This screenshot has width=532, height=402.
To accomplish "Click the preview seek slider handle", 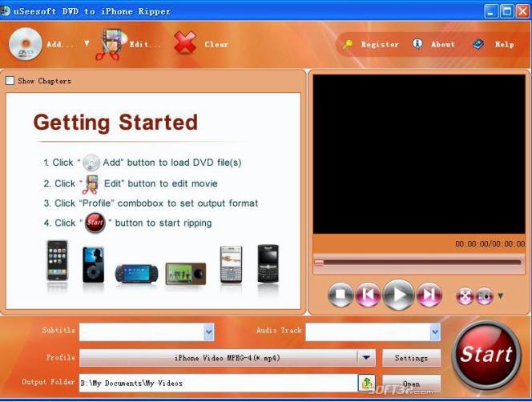I will pyautogui.click(x=319, y=262).
